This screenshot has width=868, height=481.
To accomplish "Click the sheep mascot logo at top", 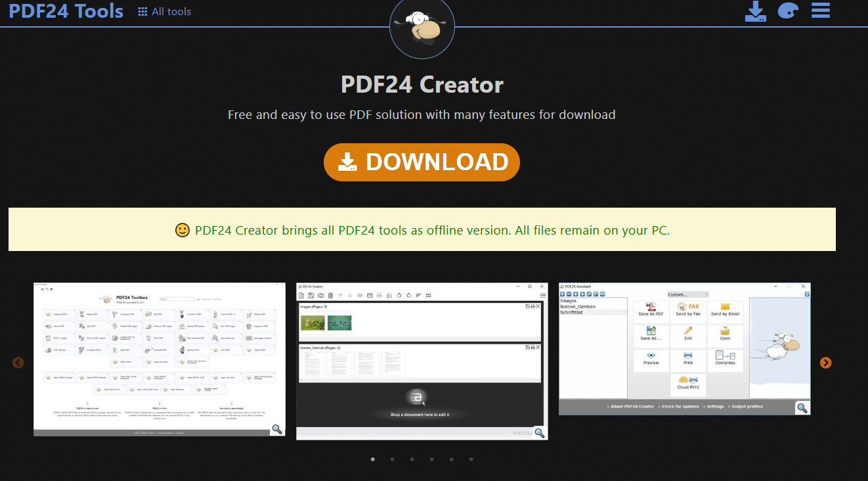I will click(422, 26).
